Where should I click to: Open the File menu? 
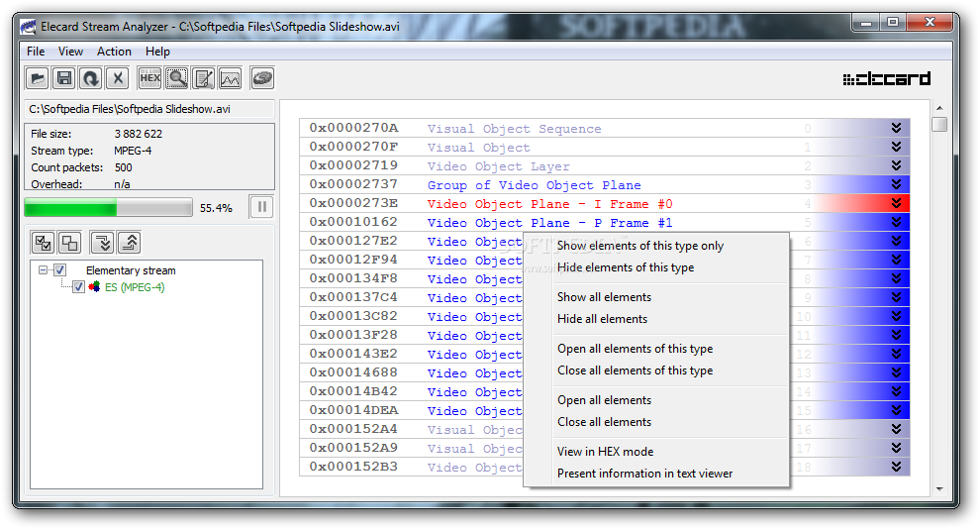[x=36, y=52]
